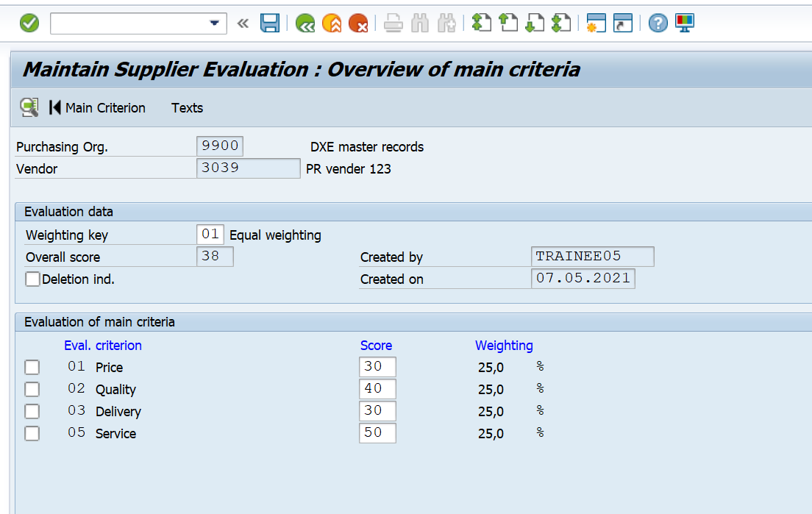Screen dimensions: 812x514
Task: Click the 'Weighting' column header
Action: [x=504, y=346]
